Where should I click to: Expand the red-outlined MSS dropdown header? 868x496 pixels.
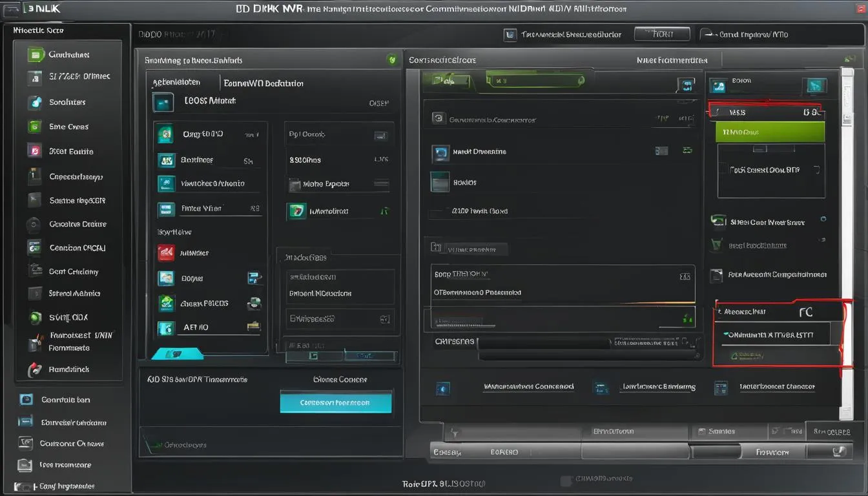coord(765,112)
